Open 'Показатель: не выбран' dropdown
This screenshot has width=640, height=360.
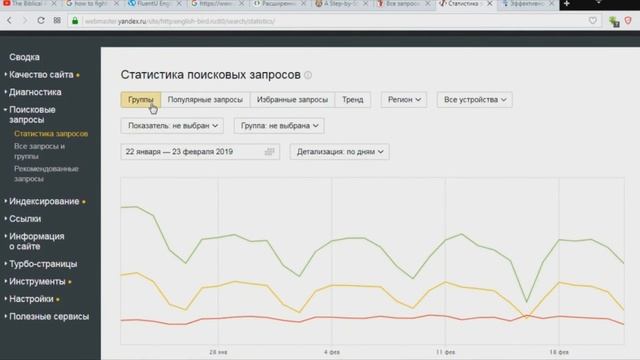(172, 126)
